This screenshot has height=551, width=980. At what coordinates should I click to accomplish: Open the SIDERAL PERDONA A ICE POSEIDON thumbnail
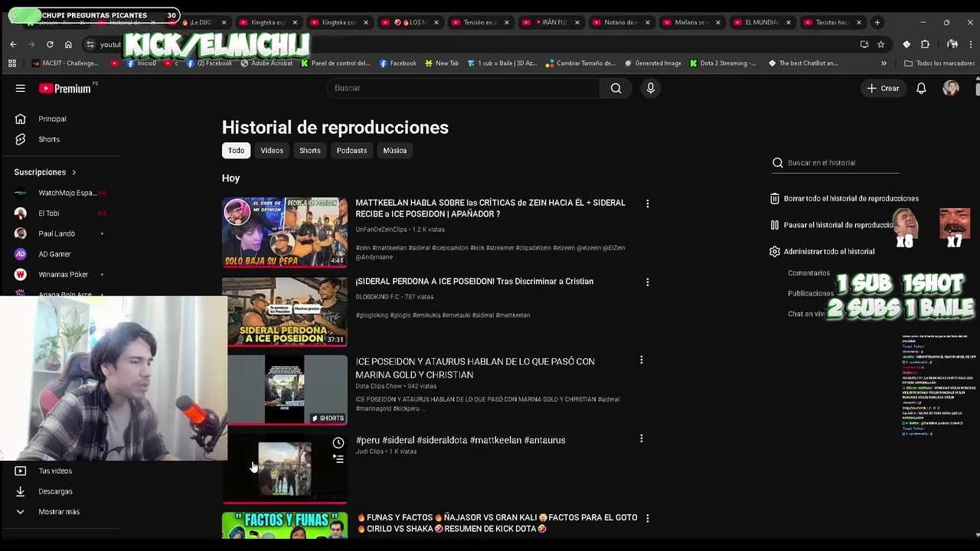tap(285, 311)
